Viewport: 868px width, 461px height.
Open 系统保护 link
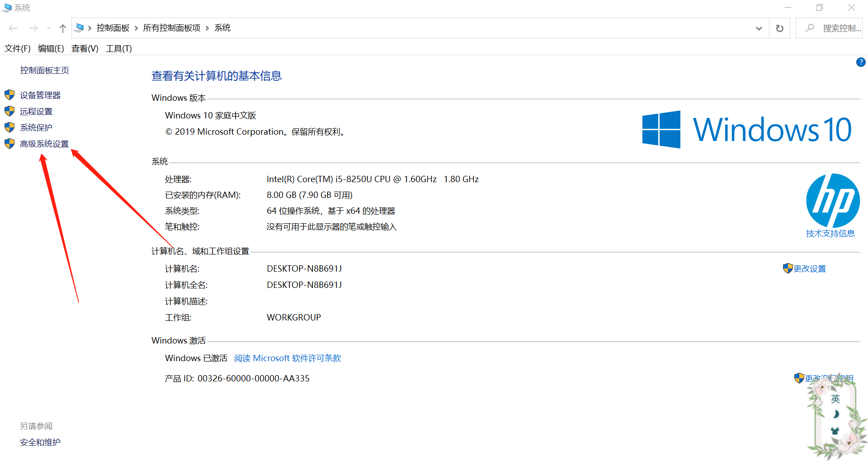36,128
